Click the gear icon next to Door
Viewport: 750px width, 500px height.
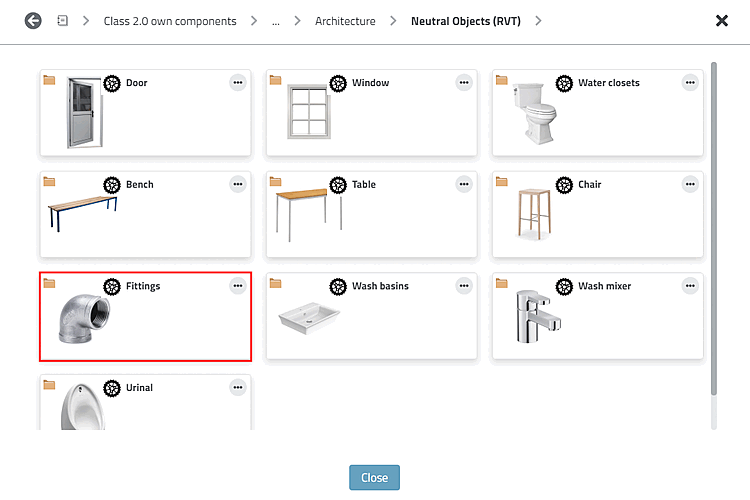[x=112, y=83]
